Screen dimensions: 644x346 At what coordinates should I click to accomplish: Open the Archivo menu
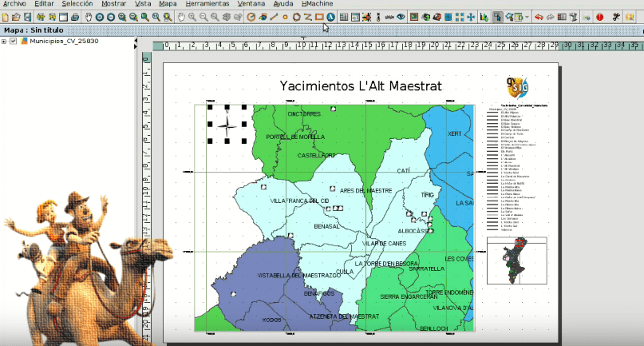[x=14, y=4]
